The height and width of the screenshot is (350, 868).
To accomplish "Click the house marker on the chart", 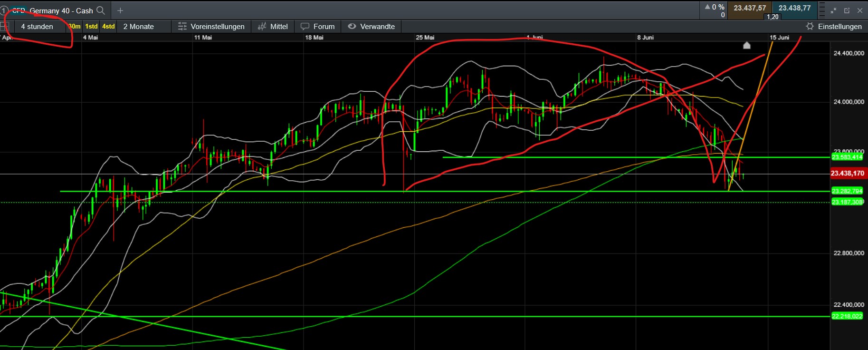I will pyautogui.click(x=747, y=45).
